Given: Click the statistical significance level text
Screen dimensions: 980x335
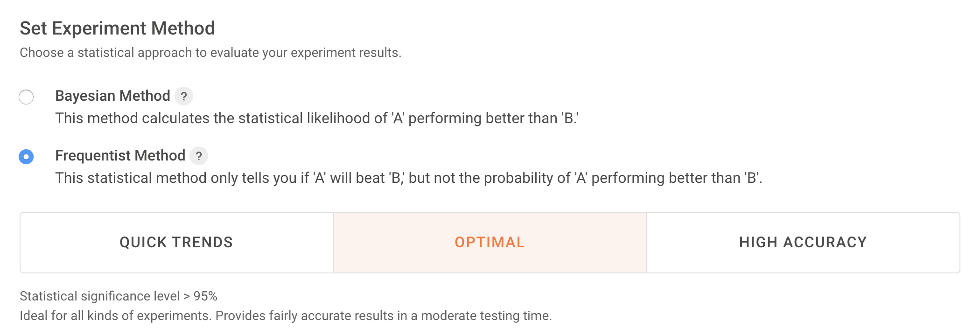Looking at the screenshot, I should tap(119, 295).
